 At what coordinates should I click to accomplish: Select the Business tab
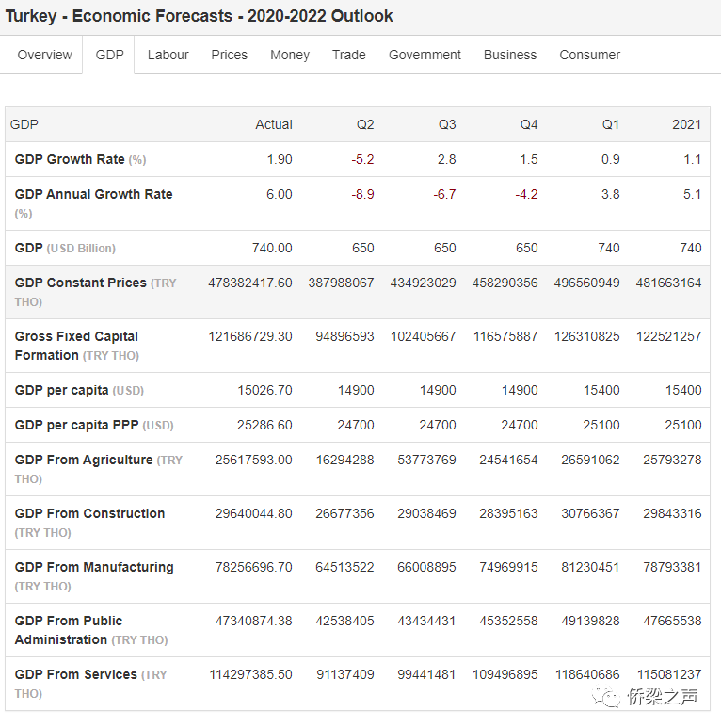click(510, 55)
